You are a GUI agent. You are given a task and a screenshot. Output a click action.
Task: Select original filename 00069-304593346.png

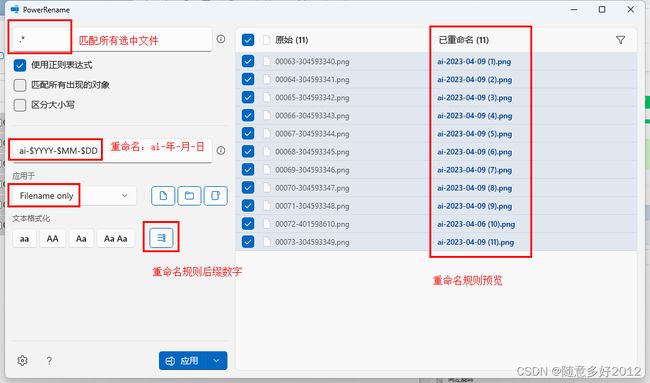point(312,170)
